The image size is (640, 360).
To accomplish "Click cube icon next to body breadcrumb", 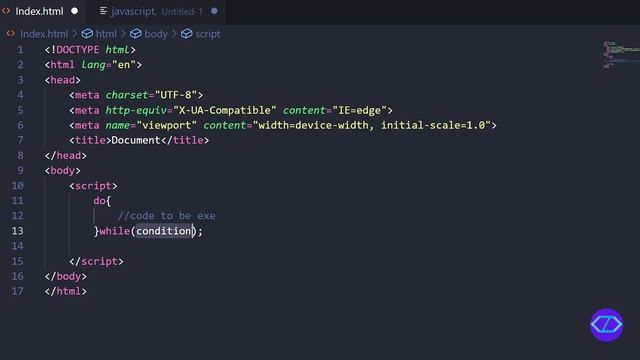I will tap(136, 33).
